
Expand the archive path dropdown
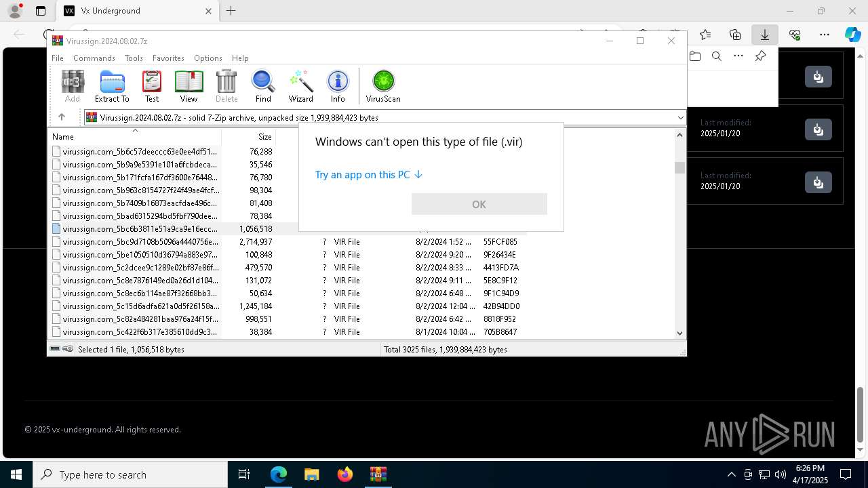[680, 117]
